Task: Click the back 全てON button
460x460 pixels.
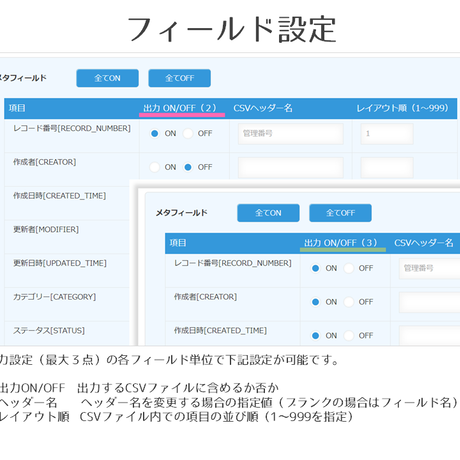Action: coord(107,78)
